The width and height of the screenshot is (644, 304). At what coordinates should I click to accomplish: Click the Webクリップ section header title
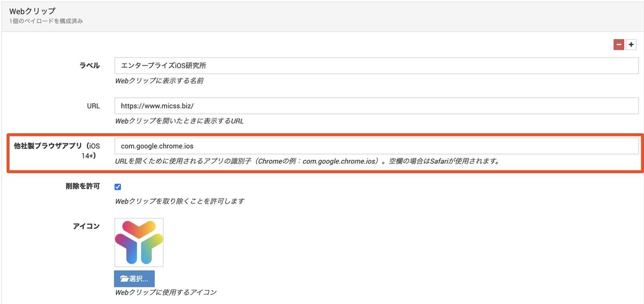33,11
